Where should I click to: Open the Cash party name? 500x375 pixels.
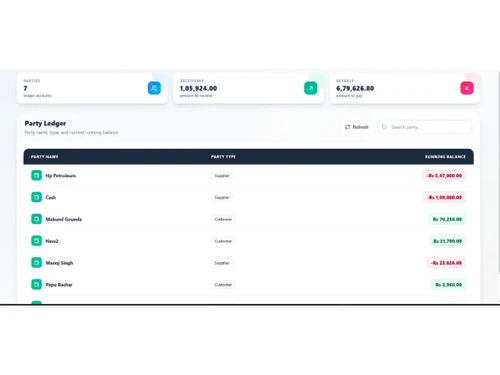tap(51, 197)
